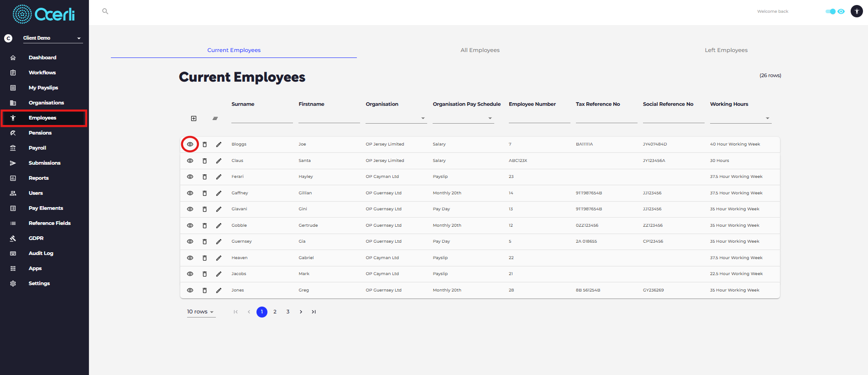Click the Payroll bank icon in sidebar
Screen dimensions: 868x375
pos(13,148)
